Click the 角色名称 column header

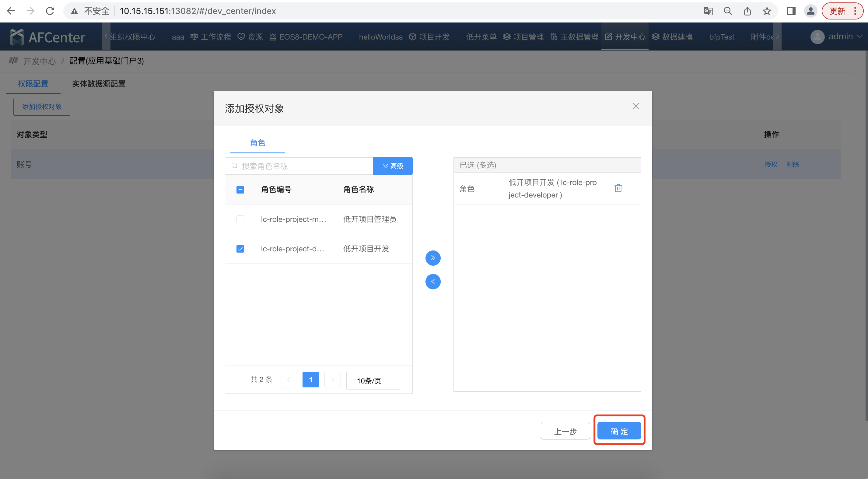(359, 190)
